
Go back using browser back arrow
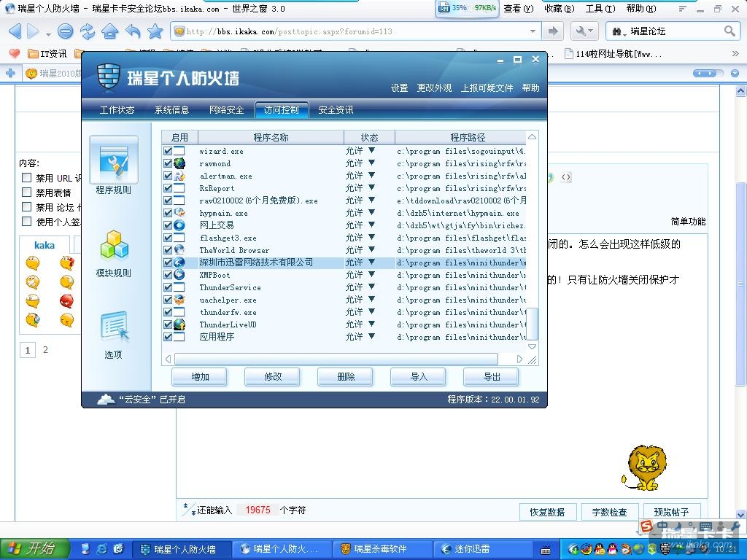[x=15, y=32]
